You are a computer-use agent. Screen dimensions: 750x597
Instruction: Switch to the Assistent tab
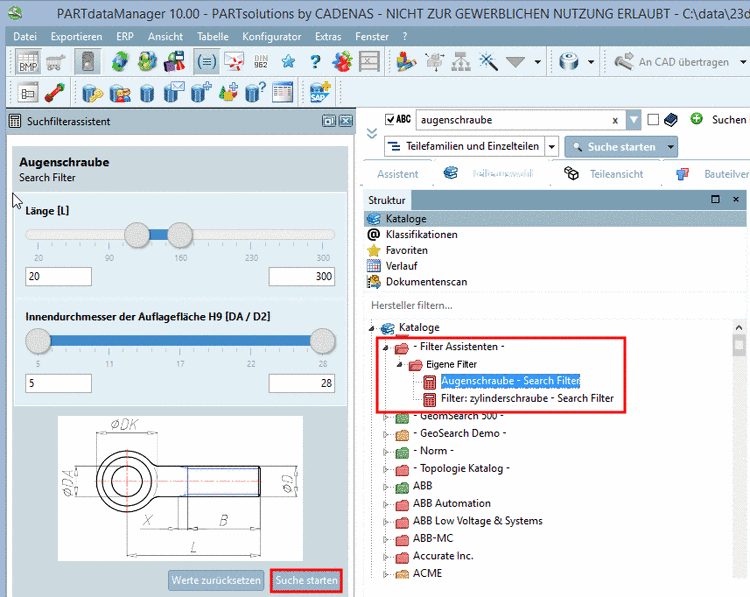coord(397,174)
